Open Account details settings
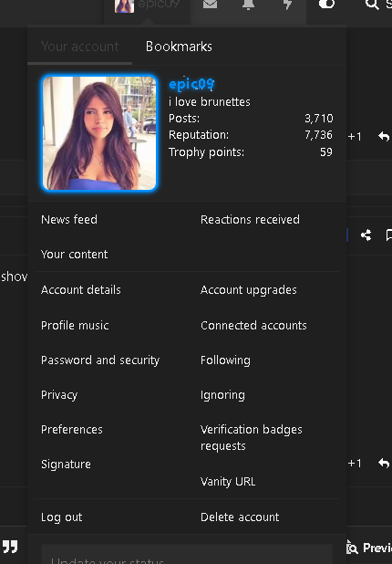392x564 pixels. point(81,290)
